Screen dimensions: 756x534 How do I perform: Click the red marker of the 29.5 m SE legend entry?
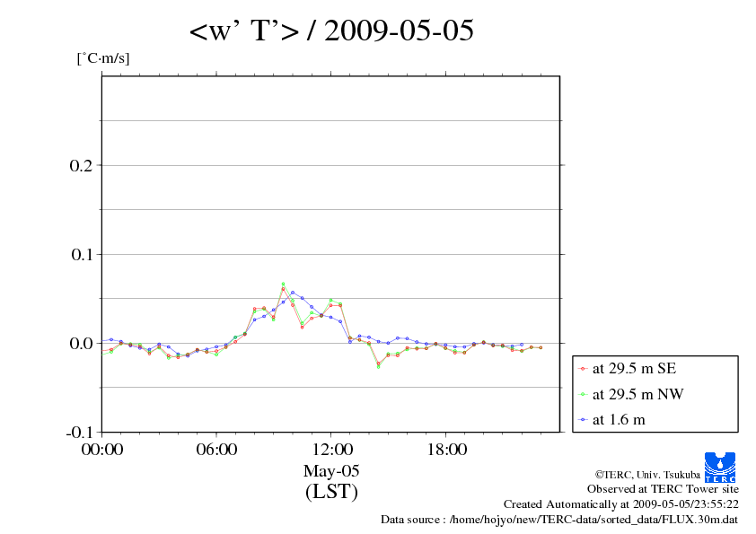[583, 369]
